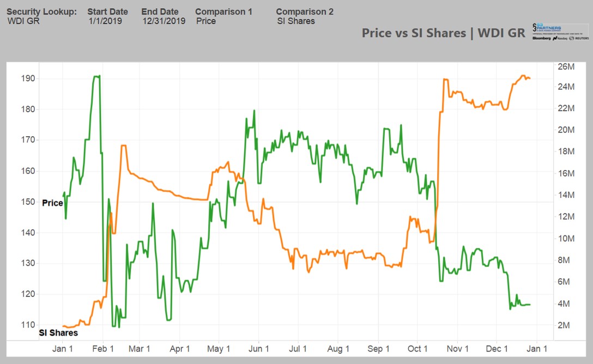Open the Start Date 1/1/2019 field
Screen dimensions: 593x364
[105, 21]
